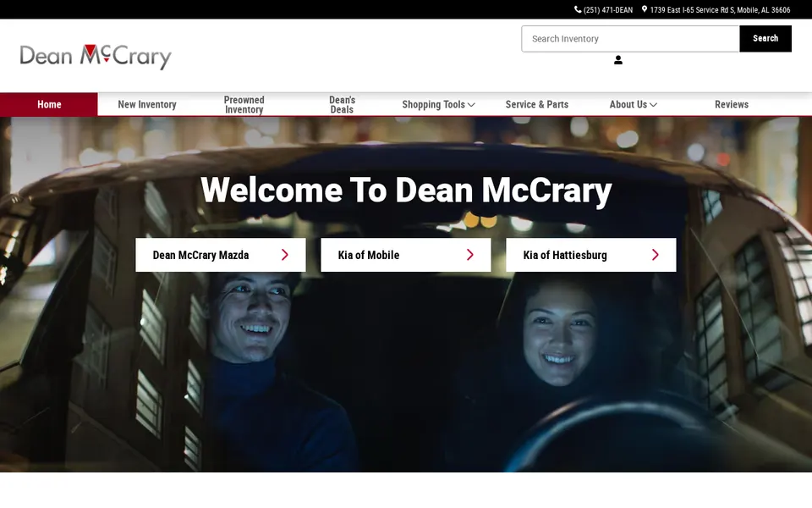
Task: Open New Inventory menu item
Action: click(x=147, y=104)
